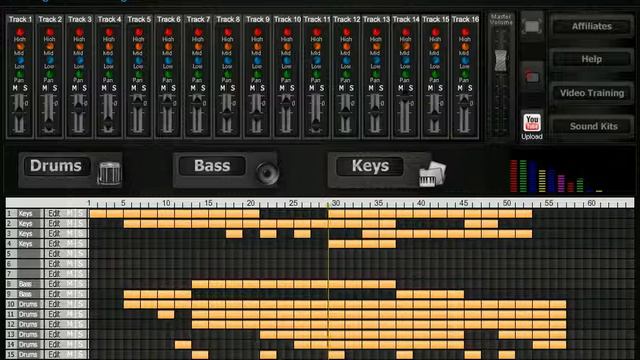Click the blue Low knob on Track 11
This screenshot has width=640, height=360.
(x=317, y=60)
